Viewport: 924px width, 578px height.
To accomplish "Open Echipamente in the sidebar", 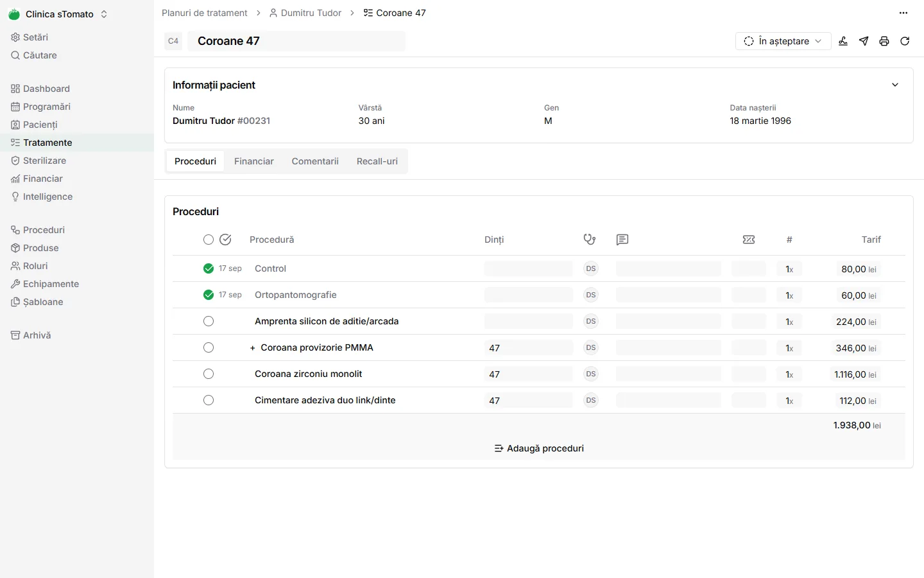I will coord(45,284).
